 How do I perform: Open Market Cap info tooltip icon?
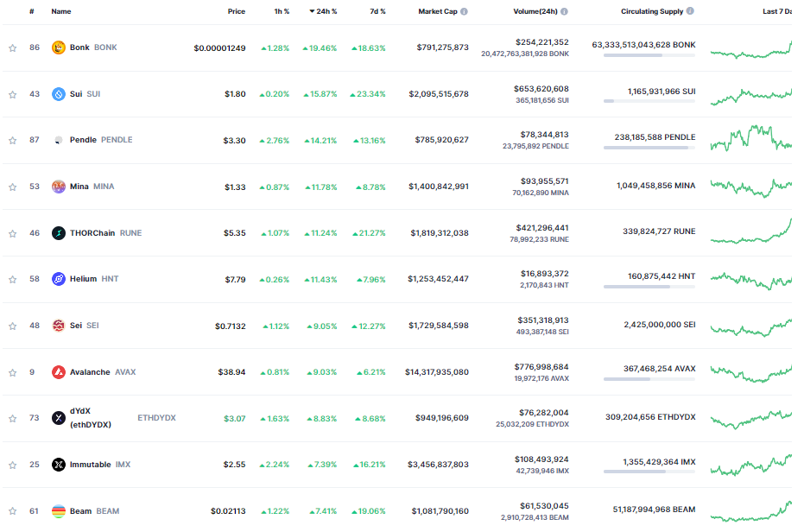coord(464,11)
